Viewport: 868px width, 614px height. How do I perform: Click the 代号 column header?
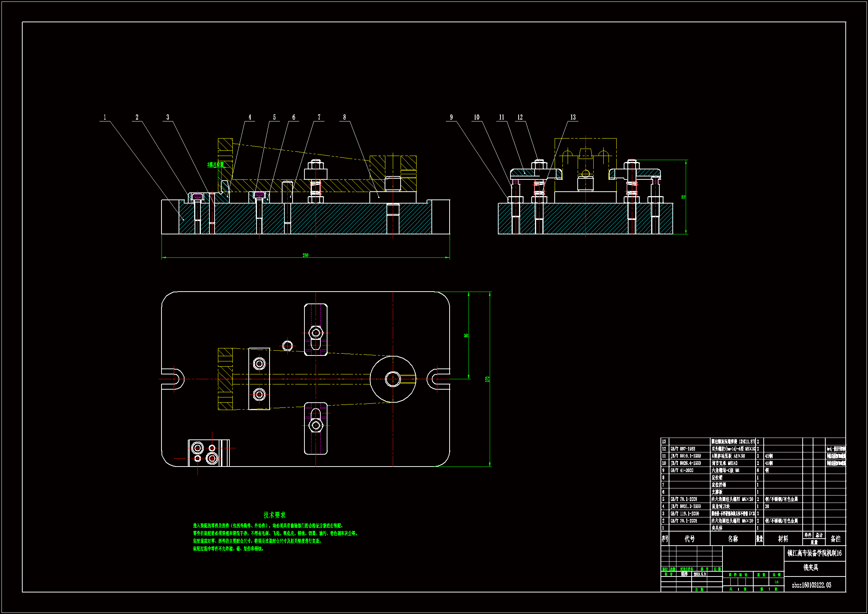coord(689,539)
